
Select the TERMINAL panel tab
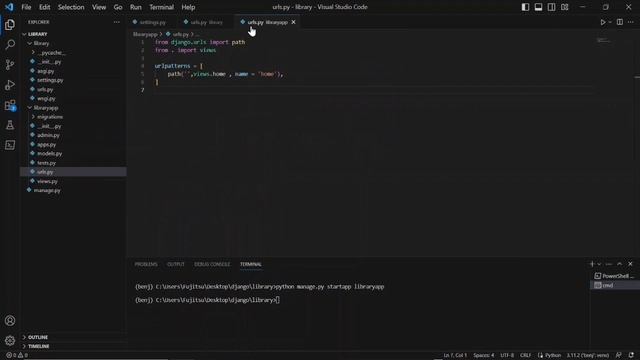pyautogui.click(x=251, y=264)
